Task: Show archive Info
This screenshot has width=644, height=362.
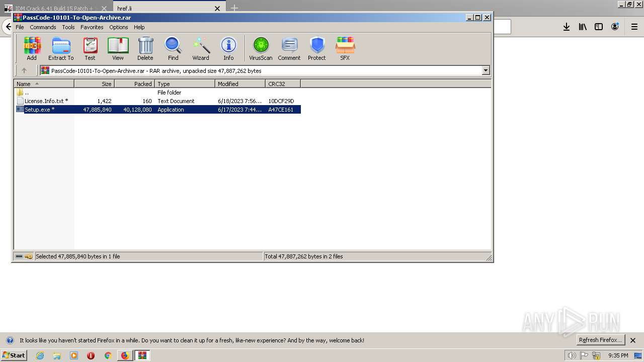Action: [228, 49]
